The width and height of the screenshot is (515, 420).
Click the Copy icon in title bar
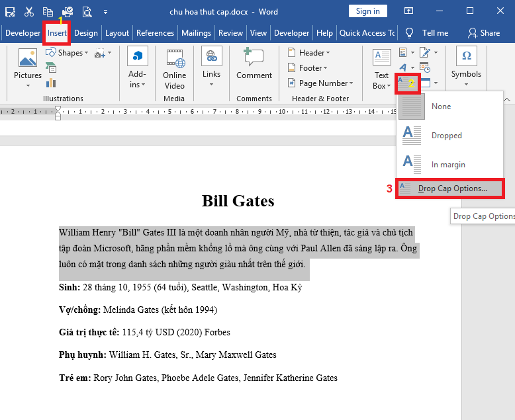pos(48,12)
